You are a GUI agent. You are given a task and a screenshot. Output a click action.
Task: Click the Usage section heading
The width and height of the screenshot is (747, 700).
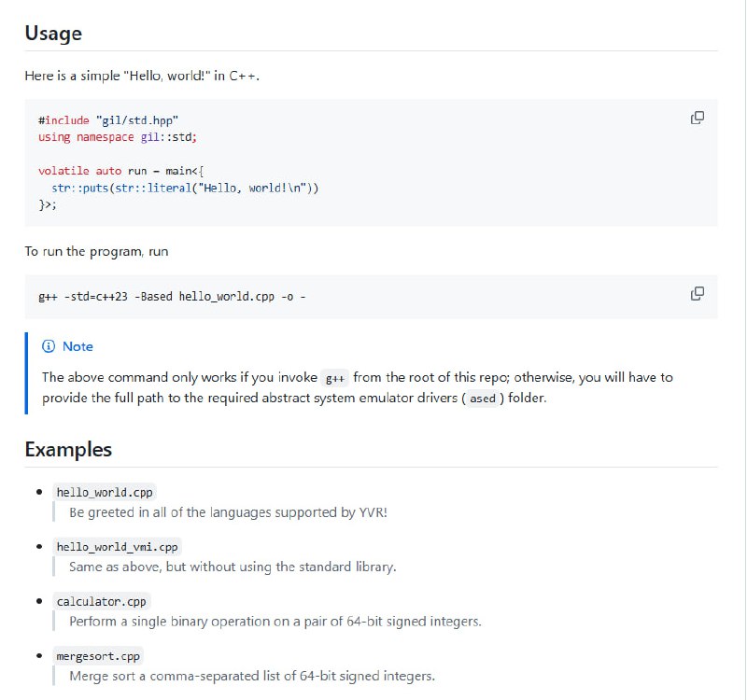(53, 33)
